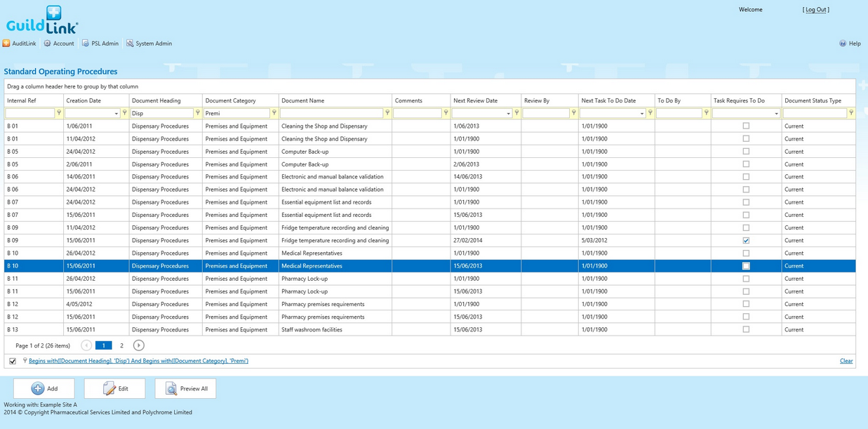Open the Creation Date filter dropdown
Viewport: 868px width, 429px height.
pyautogui.click(x=116, y=114)
